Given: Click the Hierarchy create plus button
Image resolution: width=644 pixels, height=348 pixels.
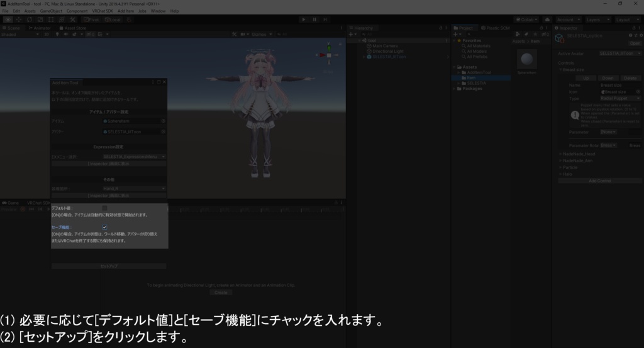Looking at the screenshot, I should (352, 35).
